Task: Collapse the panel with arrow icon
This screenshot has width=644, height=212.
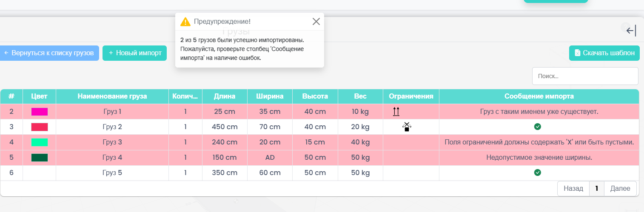Action: click(x=631, y=30)
